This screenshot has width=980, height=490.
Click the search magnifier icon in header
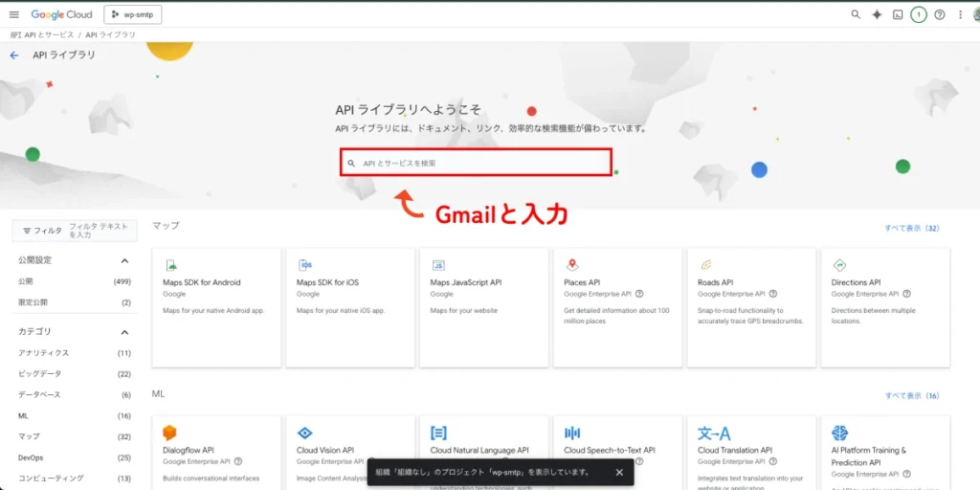[856, 14]
